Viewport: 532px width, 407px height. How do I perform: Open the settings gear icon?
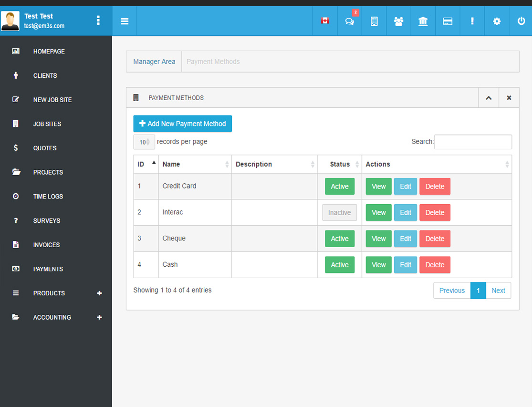(x=497, y=21)
